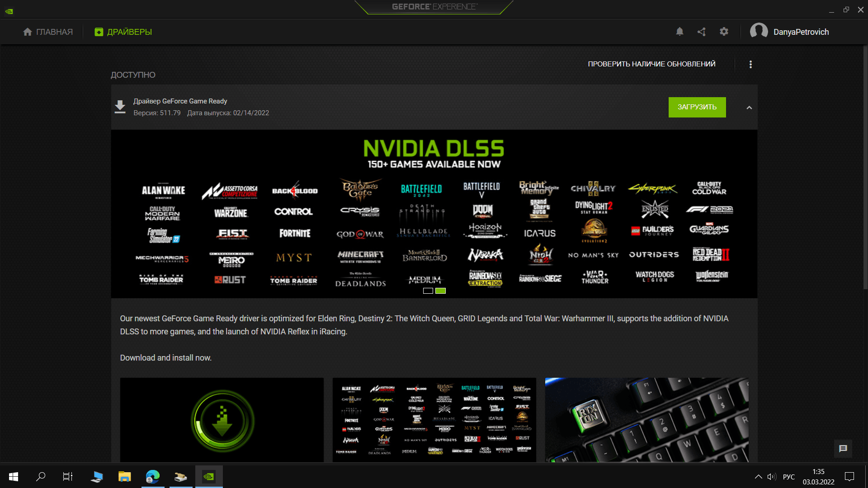This screenshot has width=868, height=488.
Task: Click the Cyberpunk logo in banner
Action: coord(653,189)
